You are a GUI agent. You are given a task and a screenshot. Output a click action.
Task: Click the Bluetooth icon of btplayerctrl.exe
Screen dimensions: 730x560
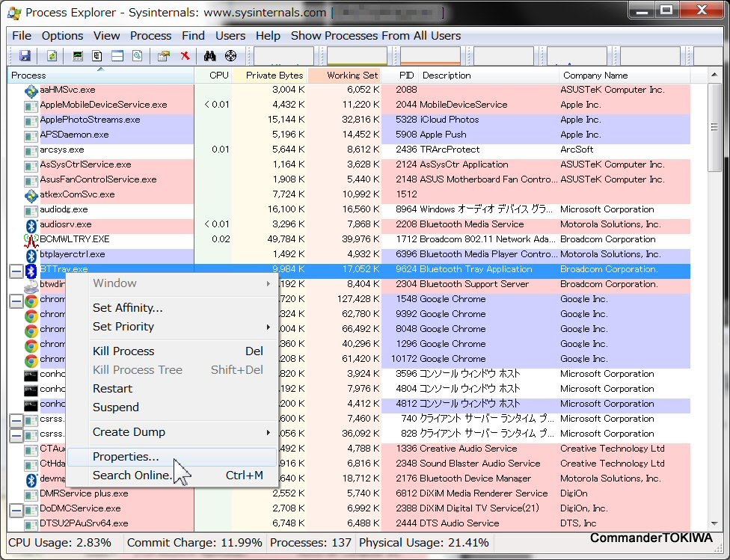(31, 256)
